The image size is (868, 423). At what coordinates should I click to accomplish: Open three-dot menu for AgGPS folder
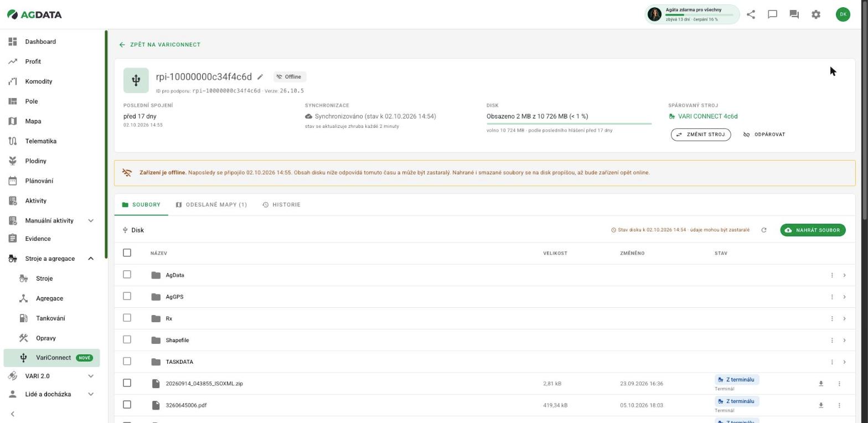tap(832, 297)
